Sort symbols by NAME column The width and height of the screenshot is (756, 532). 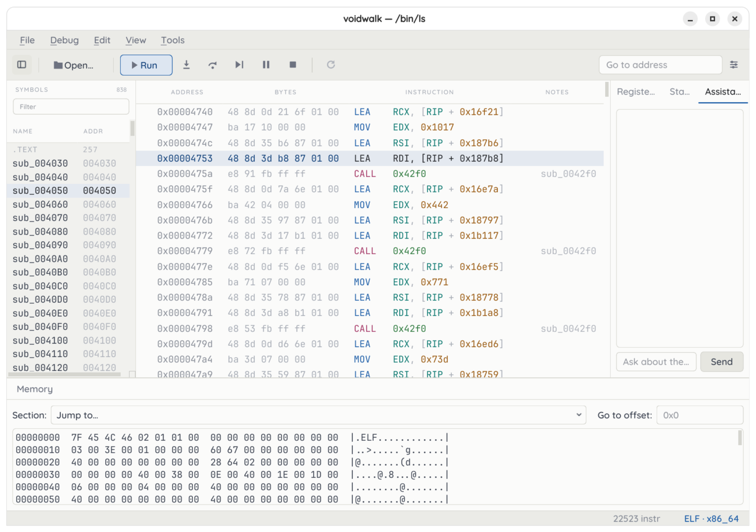point(23,131)
